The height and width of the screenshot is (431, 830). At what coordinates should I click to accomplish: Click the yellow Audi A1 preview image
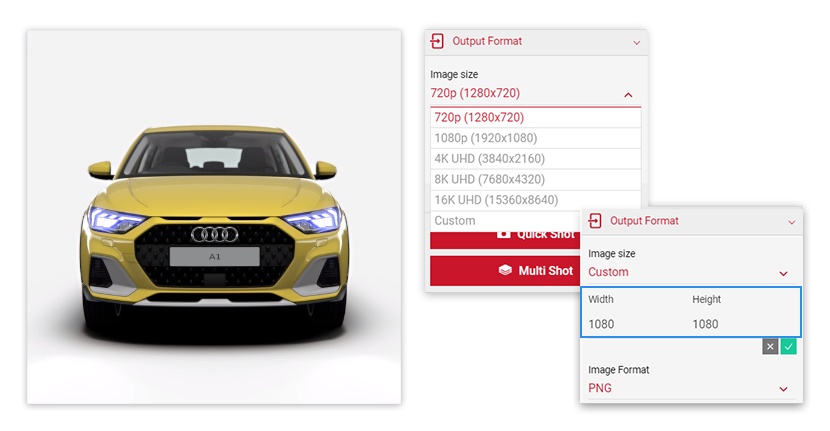214,217
